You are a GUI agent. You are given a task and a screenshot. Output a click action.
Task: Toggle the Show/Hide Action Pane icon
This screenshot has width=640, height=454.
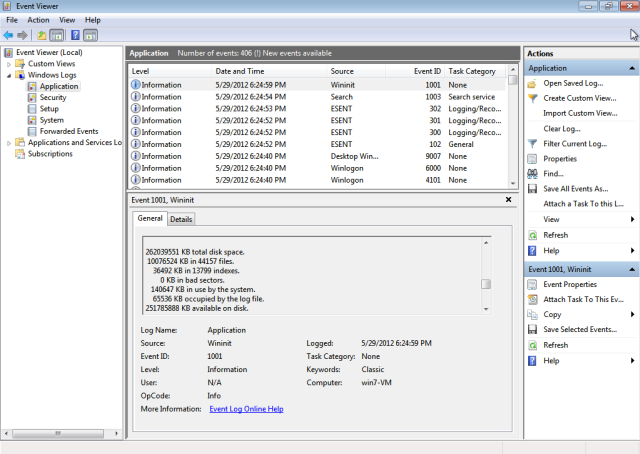(91, 36)
